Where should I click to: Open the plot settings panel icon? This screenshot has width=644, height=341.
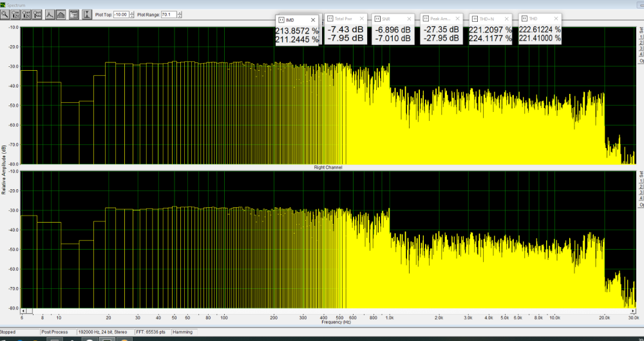(74, 14)
